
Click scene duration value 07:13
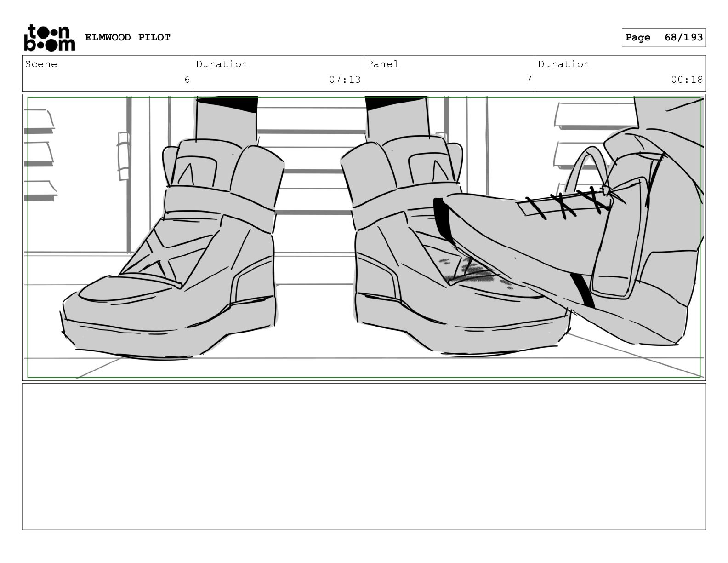click(345, 80)
